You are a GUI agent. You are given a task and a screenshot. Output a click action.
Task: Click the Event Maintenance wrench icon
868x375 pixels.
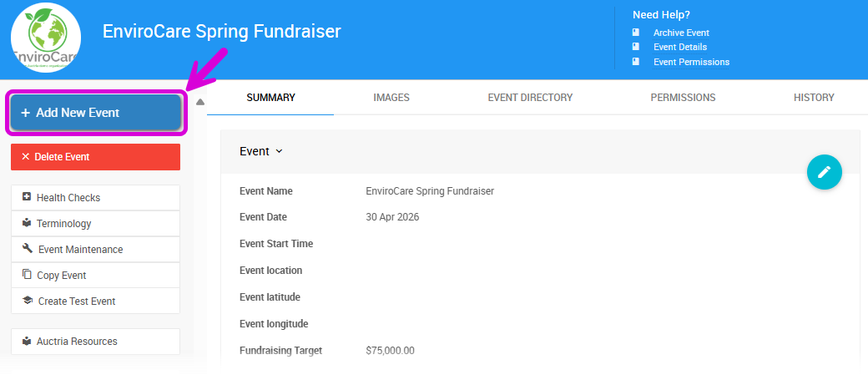(x=28, y=249)
